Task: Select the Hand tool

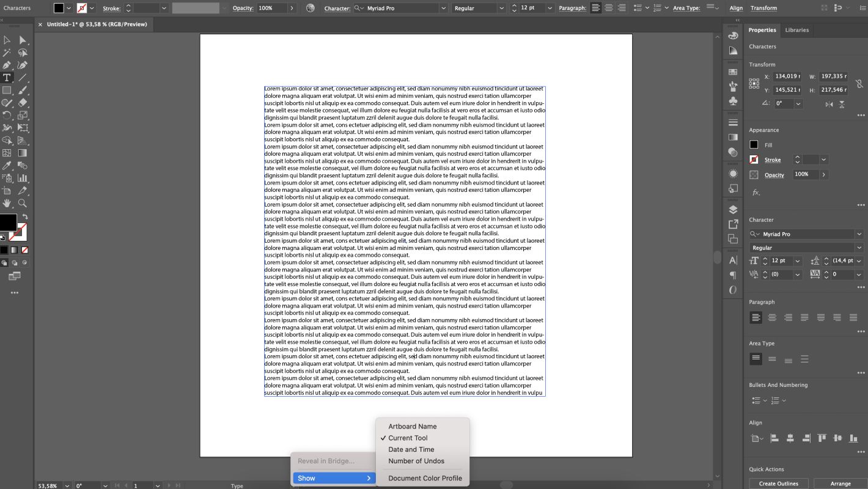Action: [7, 204]
